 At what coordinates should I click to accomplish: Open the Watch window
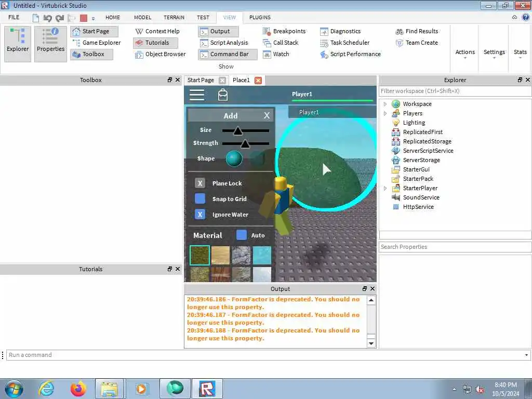(x=276, y=54)
